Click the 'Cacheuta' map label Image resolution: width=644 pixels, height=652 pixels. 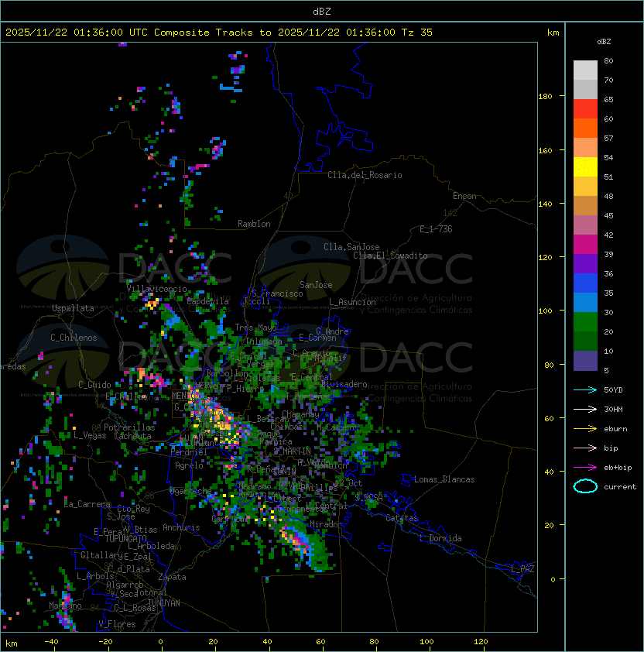pyautogui.click(x=132, y=436)
